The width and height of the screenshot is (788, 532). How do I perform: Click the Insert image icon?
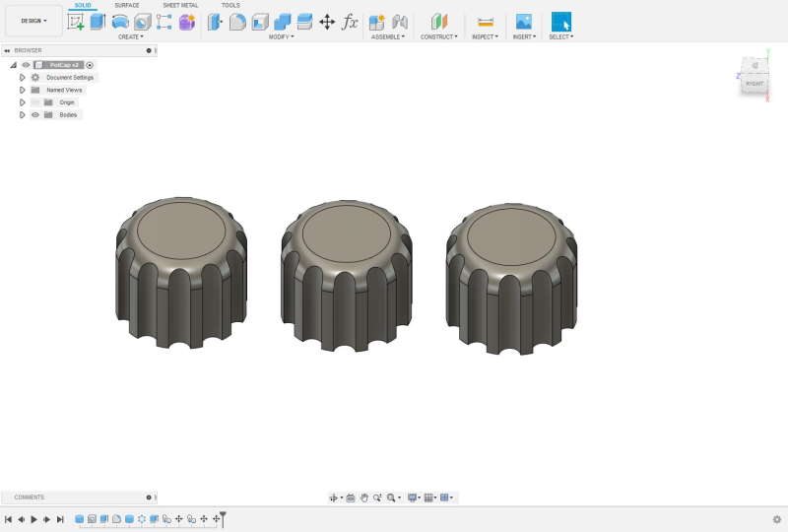[x=524, y=22]
